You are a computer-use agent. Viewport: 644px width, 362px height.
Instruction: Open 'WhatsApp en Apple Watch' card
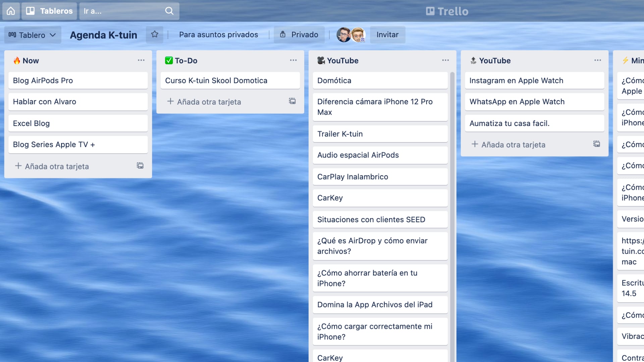[x=534, y=102]
